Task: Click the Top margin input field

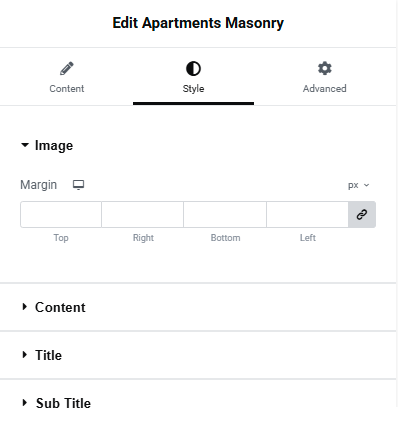Action: [61, 214]
